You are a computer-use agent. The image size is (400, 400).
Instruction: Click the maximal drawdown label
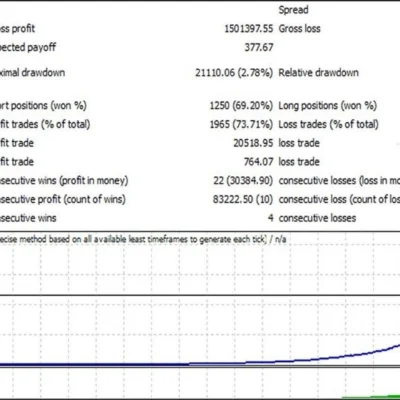tap(32, 73)
